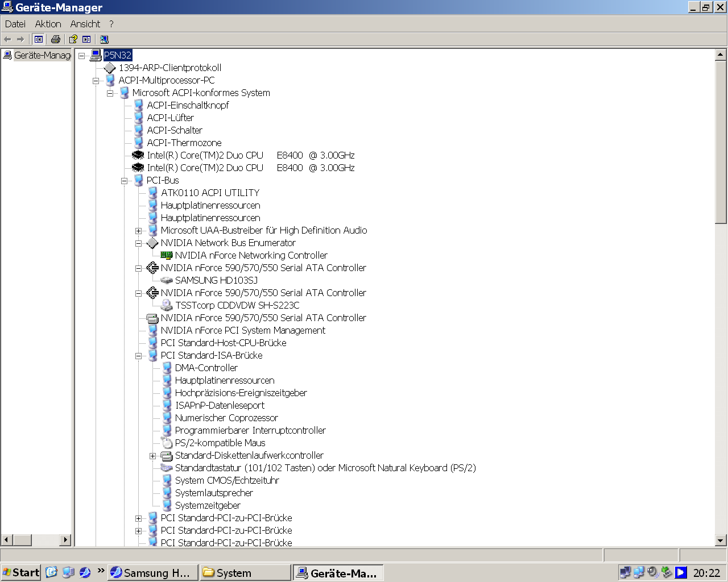Open the Print icon in the toolbar
Screen dimensions: 728x582
(55, 39)
